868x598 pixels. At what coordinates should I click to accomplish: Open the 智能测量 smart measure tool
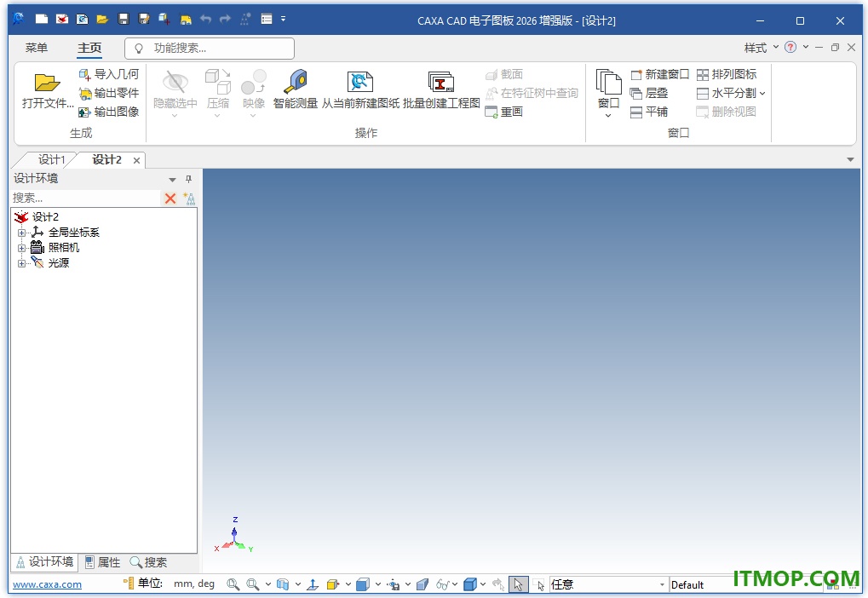pyautogui.click(x=295, y=89)
